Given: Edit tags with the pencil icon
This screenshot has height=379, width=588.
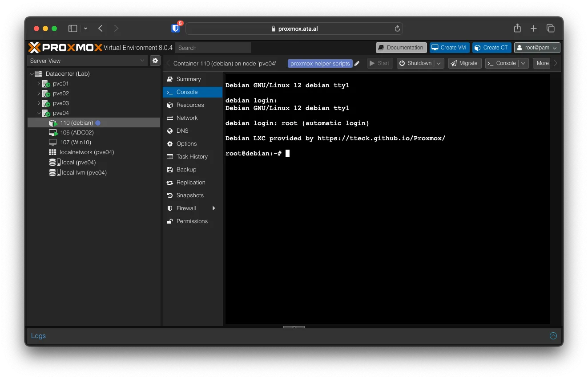Looking at the screenshot, I should tap(357, 63).
